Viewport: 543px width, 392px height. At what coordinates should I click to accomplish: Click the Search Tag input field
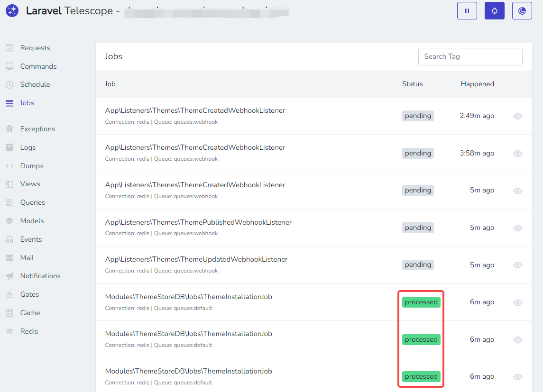pyautogui.click(x=470, y=56)
